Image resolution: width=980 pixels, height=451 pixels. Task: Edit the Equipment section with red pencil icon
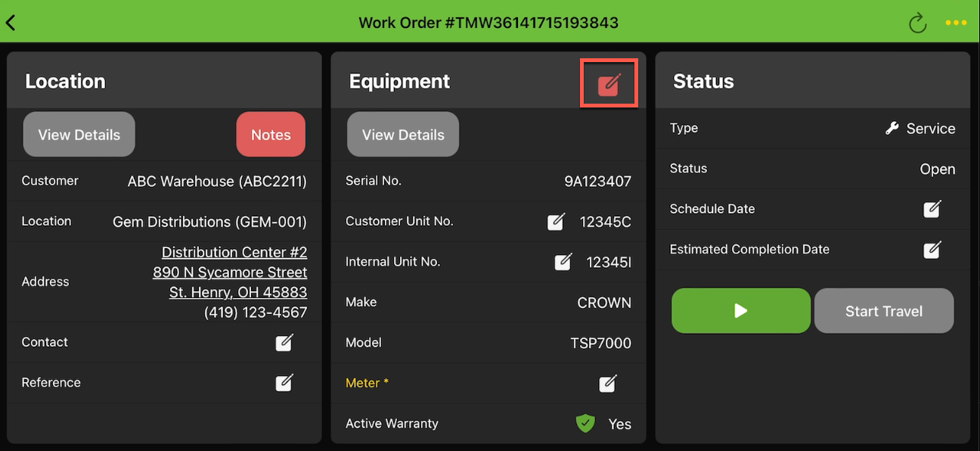pos(609,83)
